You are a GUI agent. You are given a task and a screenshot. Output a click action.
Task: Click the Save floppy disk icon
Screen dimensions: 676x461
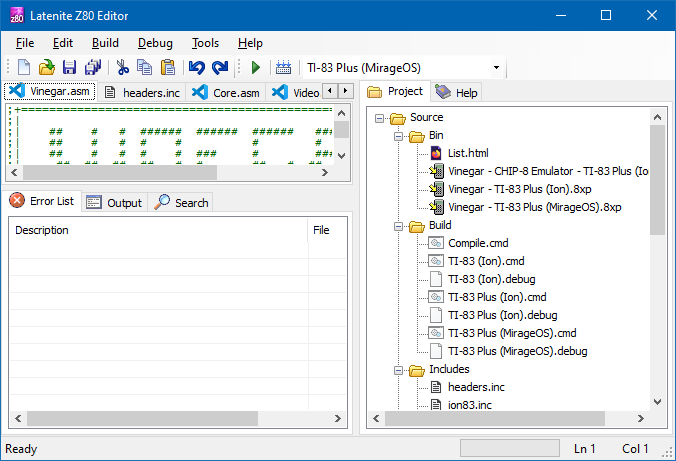pos(69,68)
